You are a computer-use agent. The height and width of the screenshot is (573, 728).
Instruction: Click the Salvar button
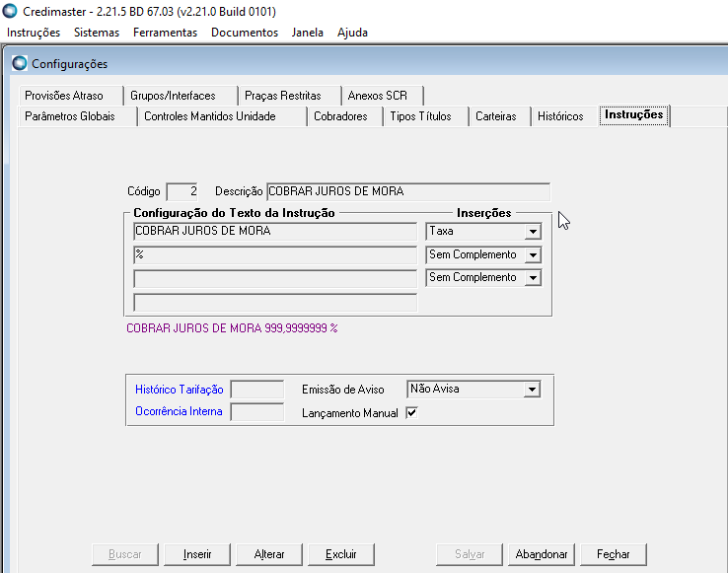[470, 554]
